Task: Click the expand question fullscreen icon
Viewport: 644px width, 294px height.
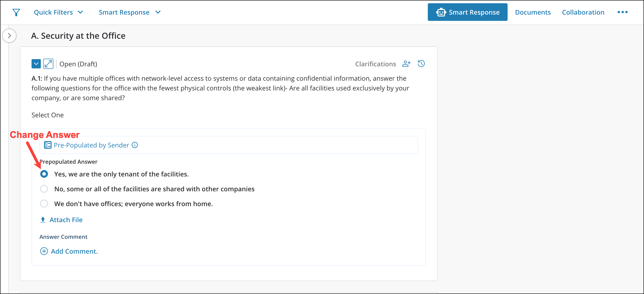Action: point(48,64)
